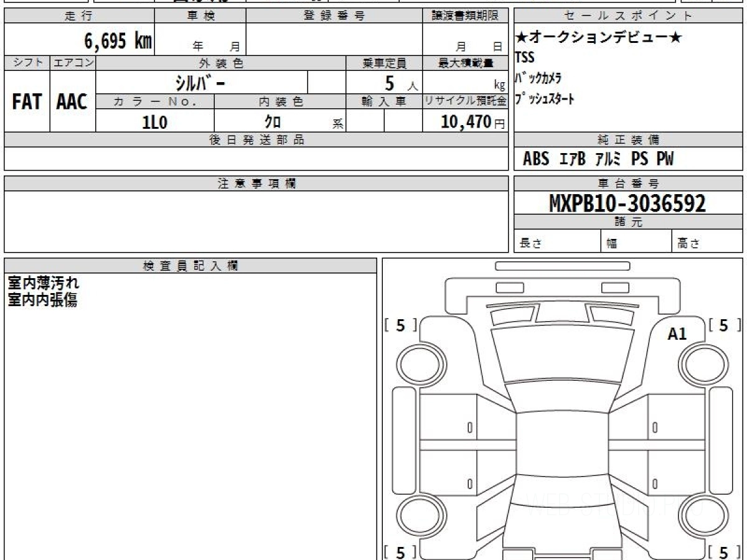Click the 譲渡書類期限 header

(x=466, y=16)
